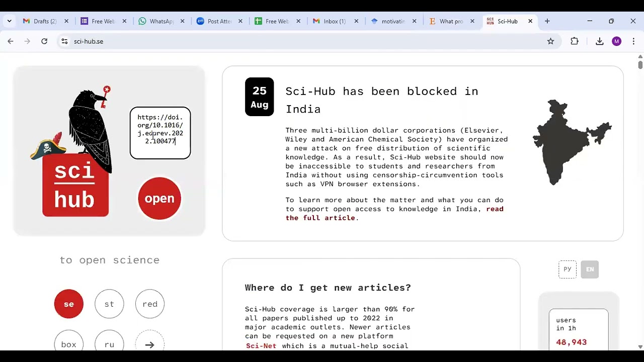
Task: Click the 25 Aug date badge
Action: pyautogui.click(x=260, y=97)
